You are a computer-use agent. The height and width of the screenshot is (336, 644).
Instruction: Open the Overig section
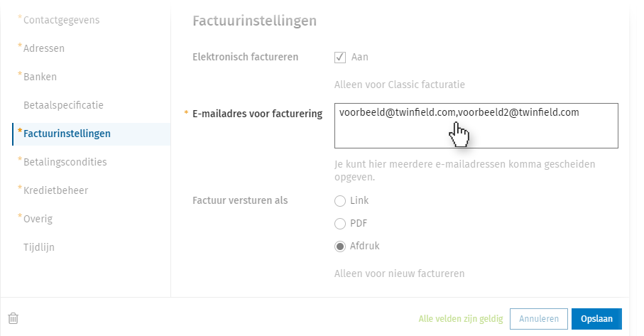coord(38,219)
